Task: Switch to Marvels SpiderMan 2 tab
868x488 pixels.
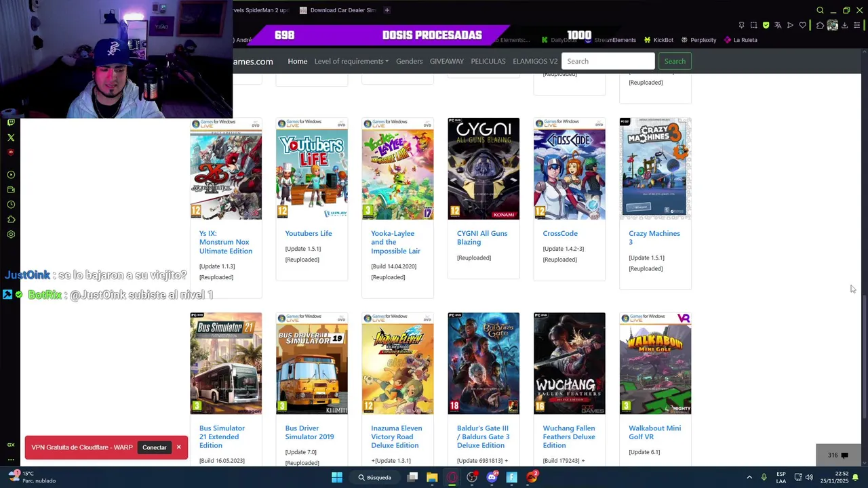Action: (261, 10)
